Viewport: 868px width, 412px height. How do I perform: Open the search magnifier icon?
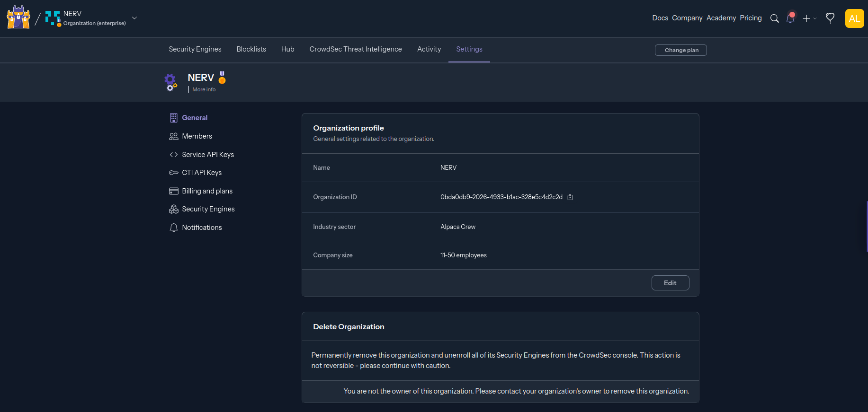point(774,18)
